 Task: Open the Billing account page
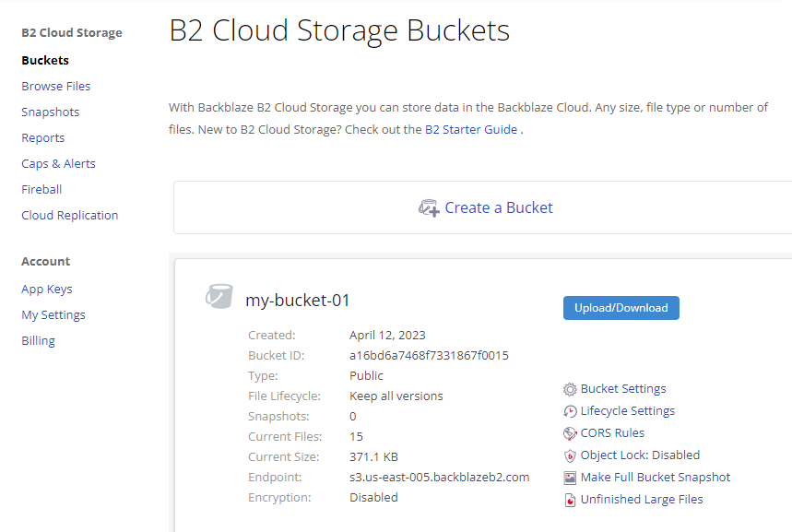click(39, 341)
